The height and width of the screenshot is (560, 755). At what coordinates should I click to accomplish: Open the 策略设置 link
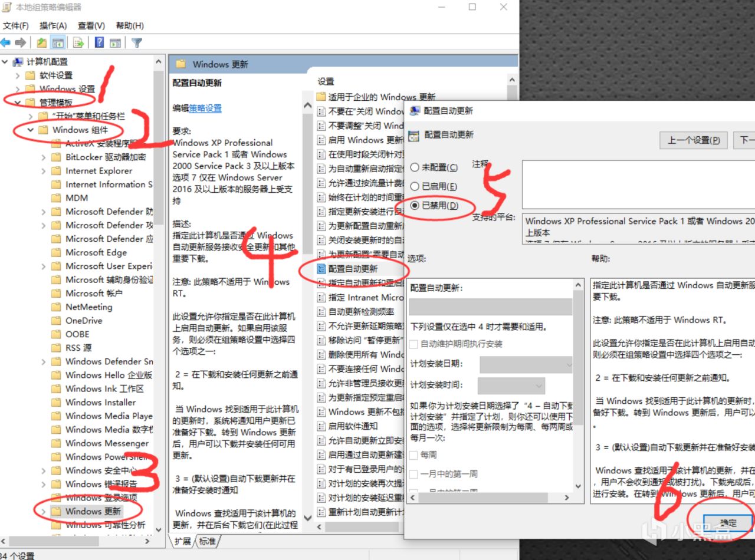[205, 108]
